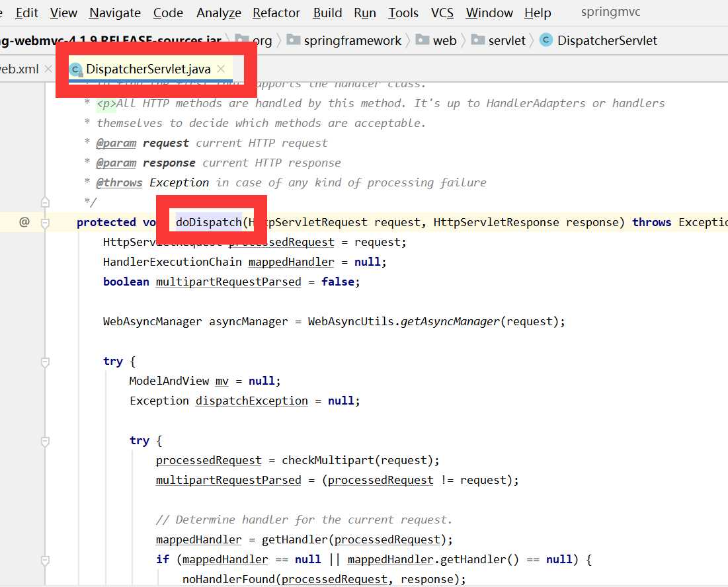The width and height of the screenshot is (728, 587).
Task: Collapse the doDispatch method fold marker
Action: (45, 223)
